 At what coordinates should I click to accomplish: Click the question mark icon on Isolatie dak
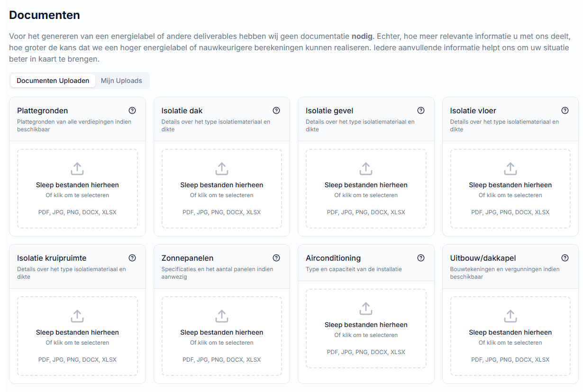(x=276, y=110)
